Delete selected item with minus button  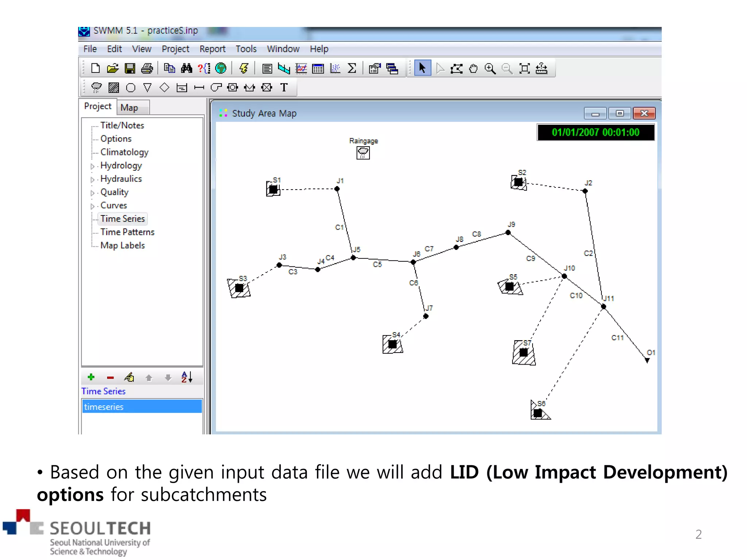click(x=111, y=378)
